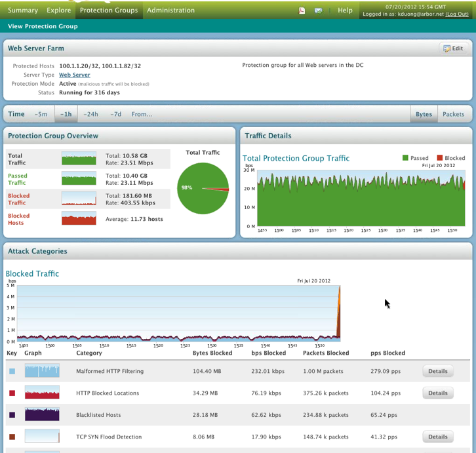
Task: Click the Blacklisted Hosts mini graph
Action: tap(42, 414)
